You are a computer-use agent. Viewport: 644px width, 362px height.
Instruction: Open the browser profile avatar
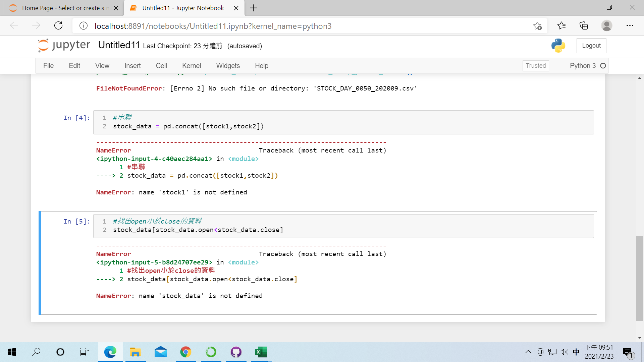click(x=606, y=26)
